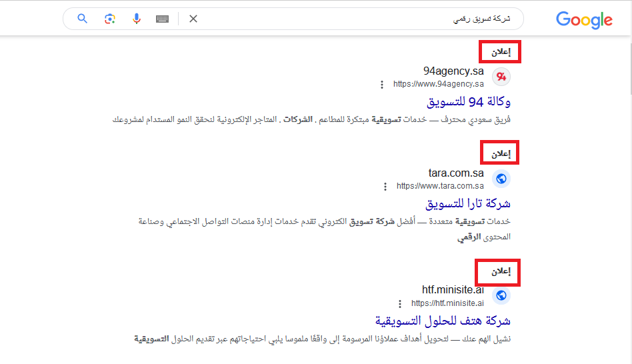632x364 pixels.
Task: Open the on-screen keyboard input tool
Action: coord(163,19)
